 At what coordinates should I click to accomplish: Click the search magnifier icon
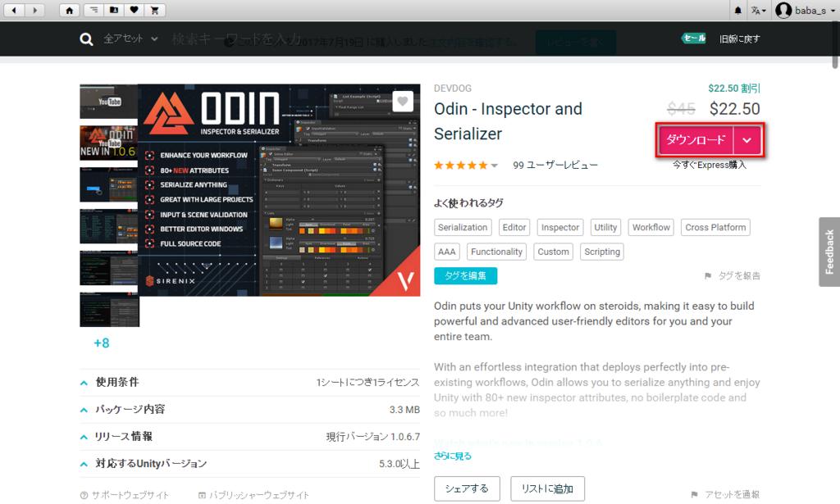click(x=85, y=39)
